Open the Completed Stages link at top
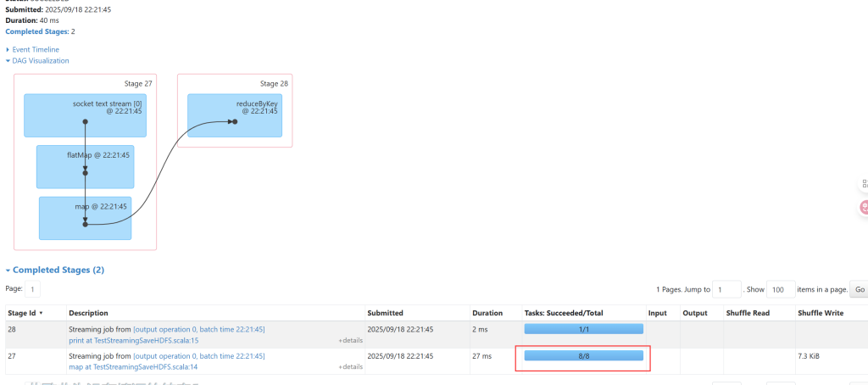Viewport: 868px width, 385px height. click(37, 31)
